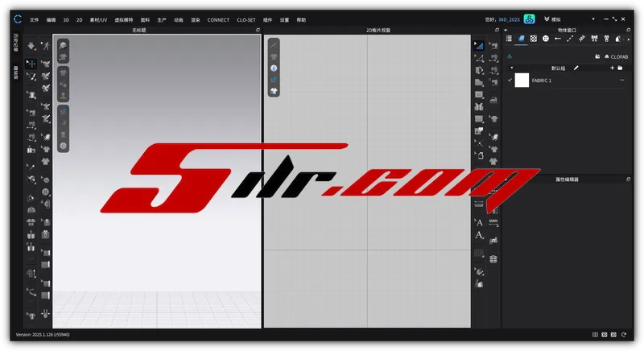Switch to the fabric tab in object browser
The width and height of the screenshot is (644, 351).
pyautogui.click(x=521, y=39)
